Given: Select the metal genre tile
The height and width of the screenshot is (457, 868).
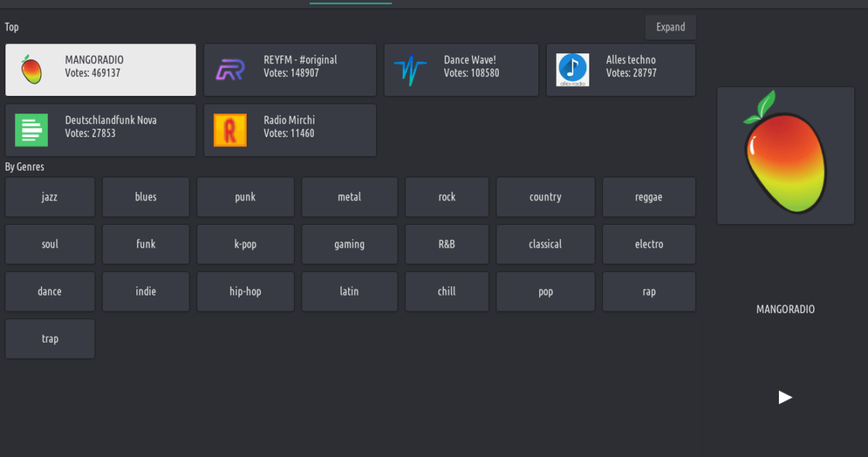Looking at the screenshot, I should pyautogui.click(x=349, y=197).
